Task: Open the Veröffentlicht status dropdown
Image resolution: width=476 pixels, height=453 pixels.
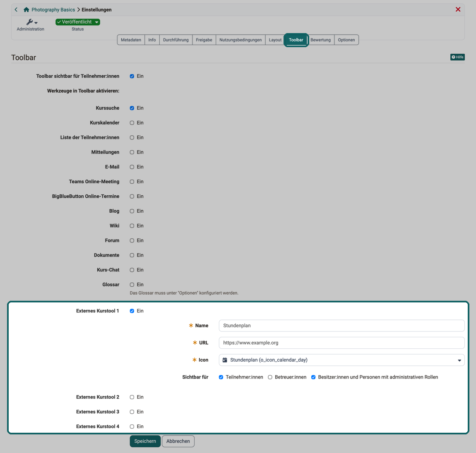Action: coord(78,22)
